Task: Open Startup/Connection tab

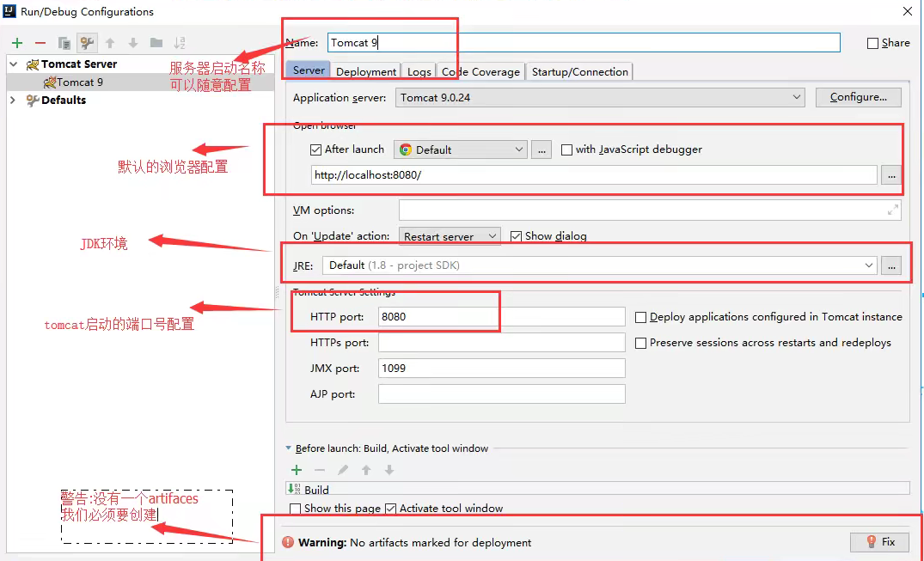Action: (580, 71)
